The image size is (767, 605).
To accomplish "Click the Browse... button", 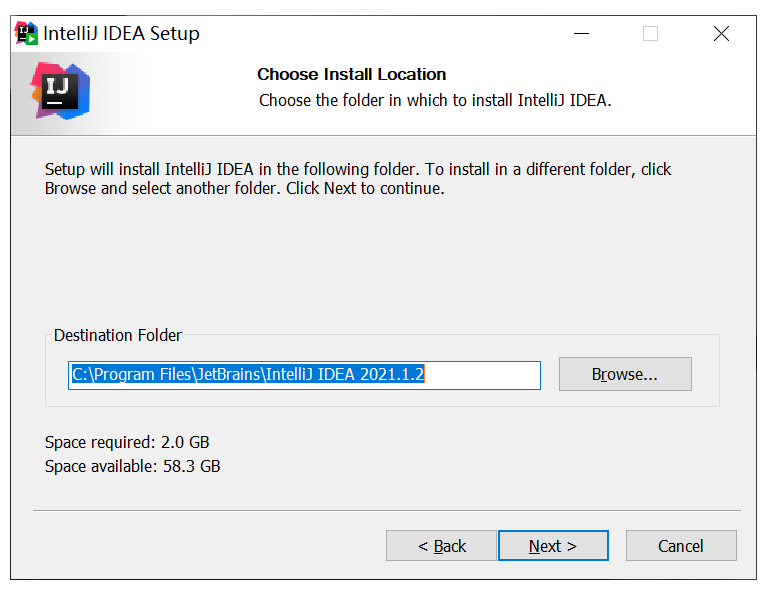I will [x=625, y=374].
